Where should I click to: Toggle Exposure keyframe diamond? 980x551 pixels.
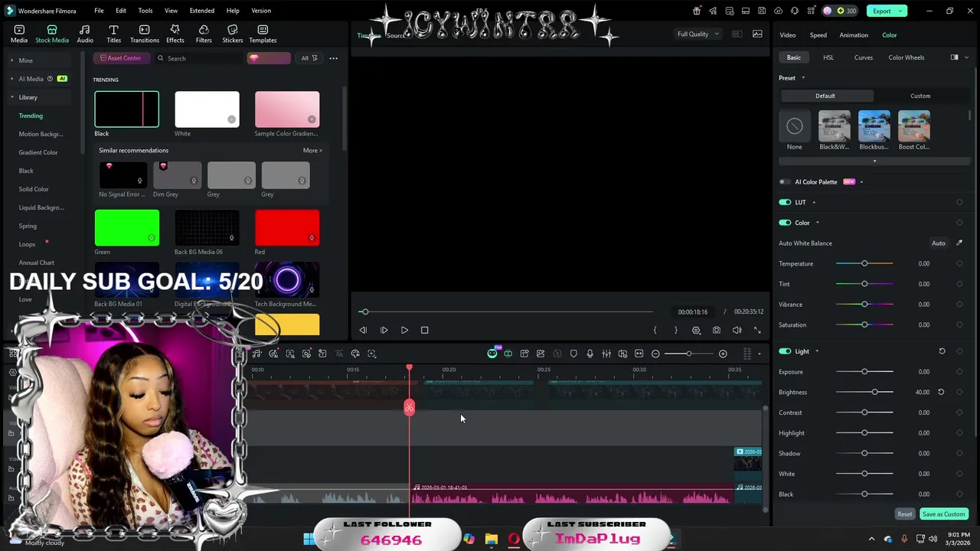click(x=959, y=372)
